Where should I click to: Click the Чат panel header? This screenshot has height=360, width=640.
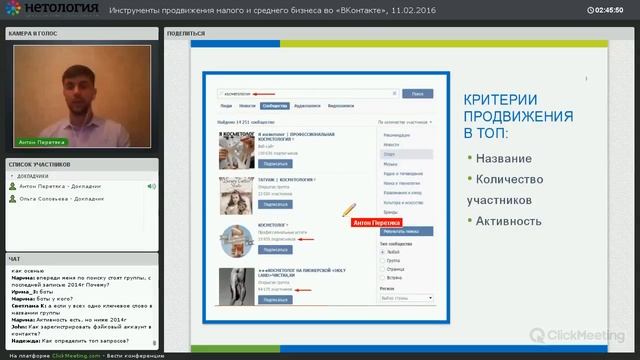point(82,259)
